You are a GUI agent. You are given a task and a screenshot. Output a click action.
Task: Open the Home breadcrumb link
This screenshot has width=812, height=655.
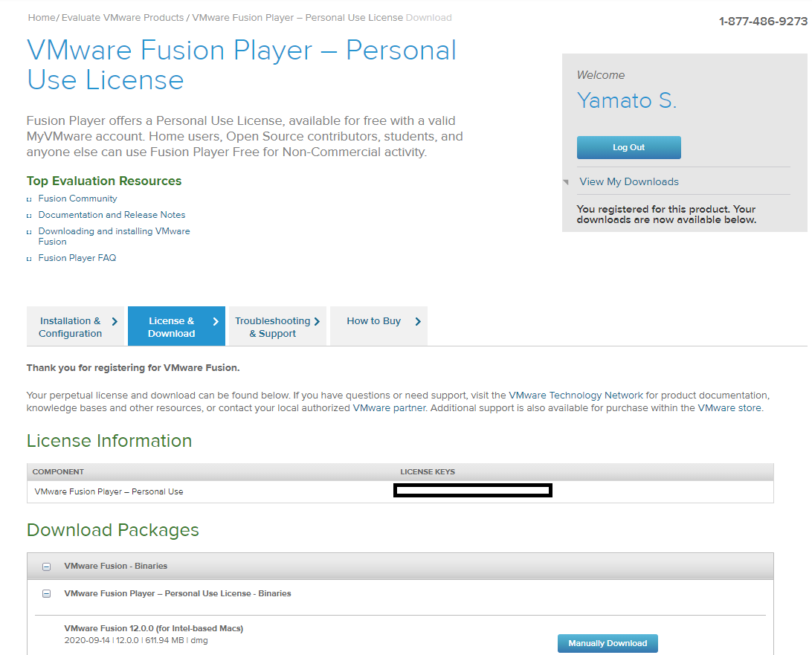(42, 18)
